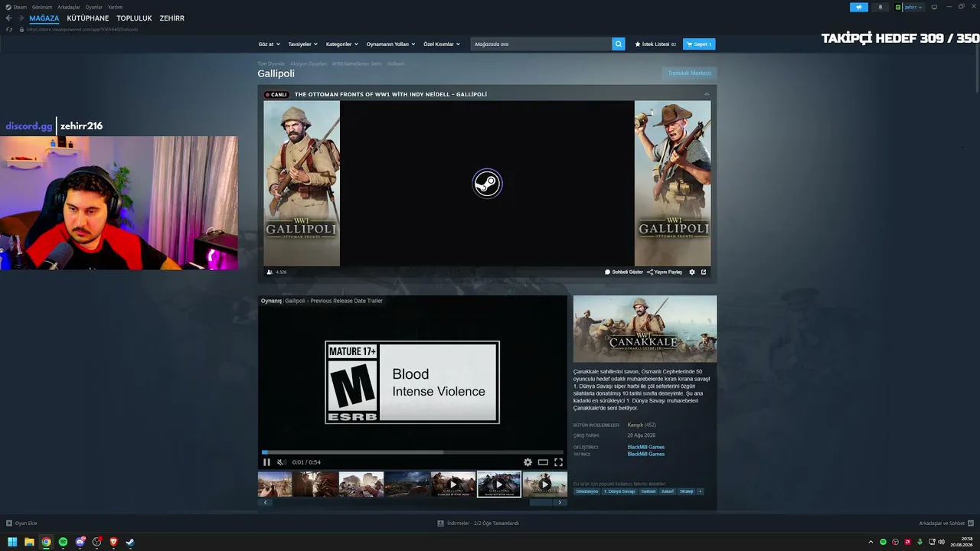The width and height of the screenshot is (980, 551).
Task: Reload the store page
Action: [9, 29]
